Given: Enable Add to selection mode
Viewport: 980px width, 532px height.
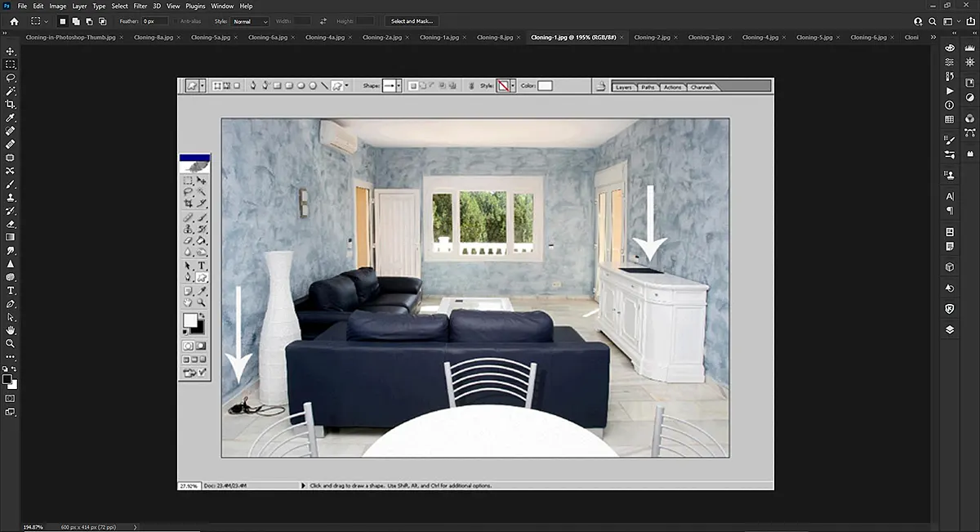Looking at the screenshot, I should (x=76, y=21).
